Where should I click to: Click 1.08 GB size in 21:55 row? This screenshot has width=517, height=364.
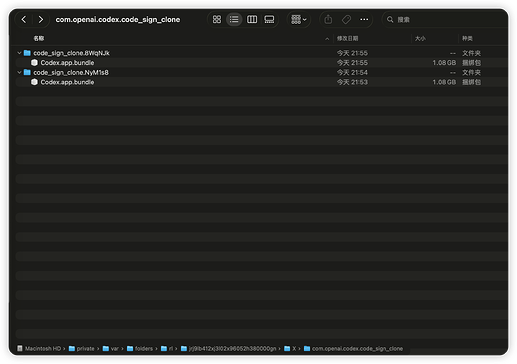[x=444, y=63]
